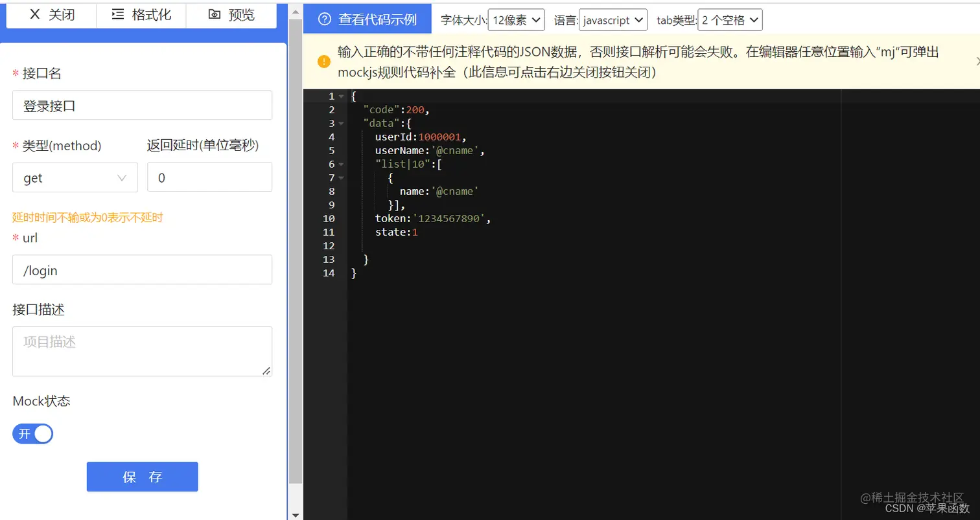Collapse code fold arrow on line 6
The image size is (980, 520).
tap(342, 164)
